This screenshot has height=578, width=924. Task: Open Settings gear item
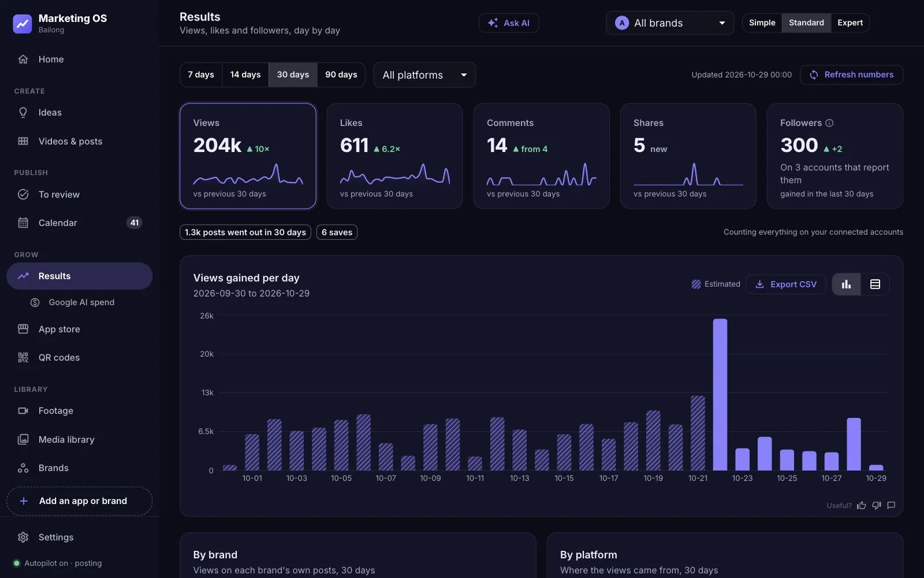pos(80,537)
